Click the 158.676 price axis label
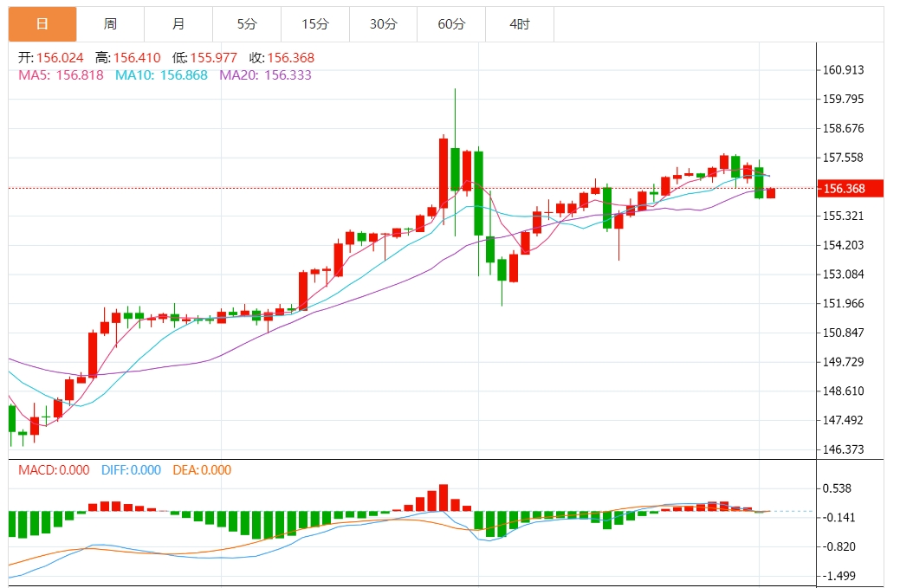The height and width of the screenshot is (588, 900). click(843, 128)
